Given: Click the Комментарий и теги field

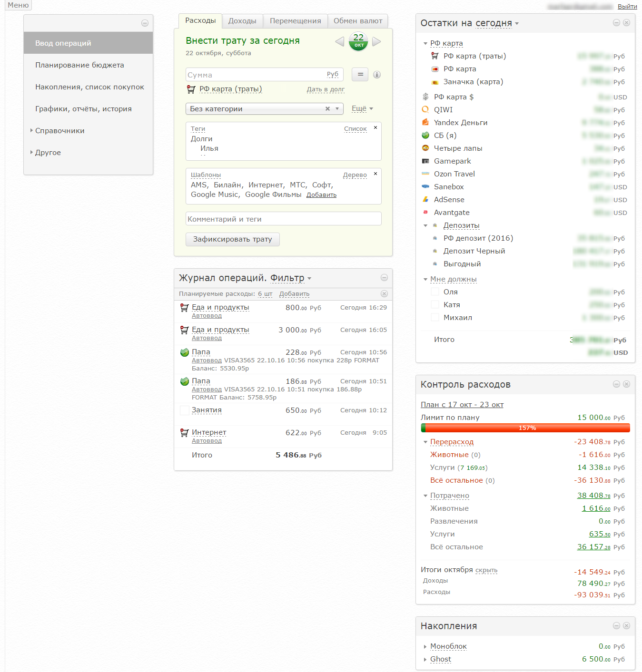Looking at the screenshot, I should [x=284, y=219].
